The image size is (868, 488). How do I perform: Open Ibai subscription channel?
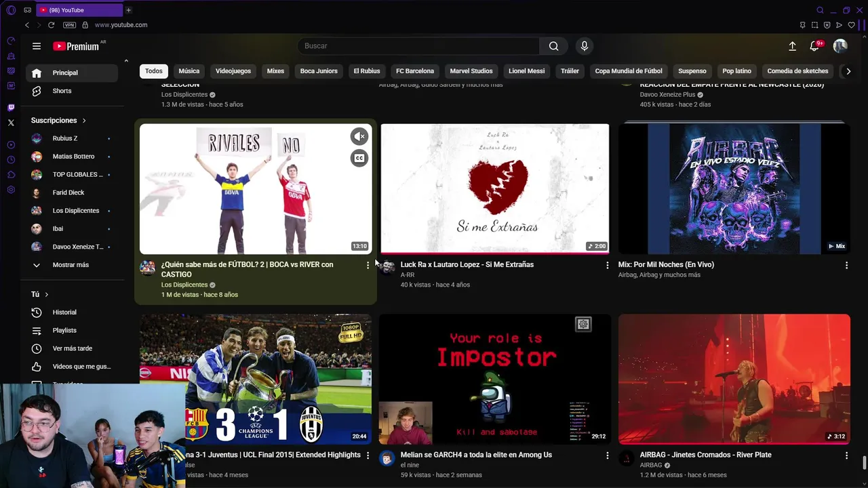click(x=72, y=228)
